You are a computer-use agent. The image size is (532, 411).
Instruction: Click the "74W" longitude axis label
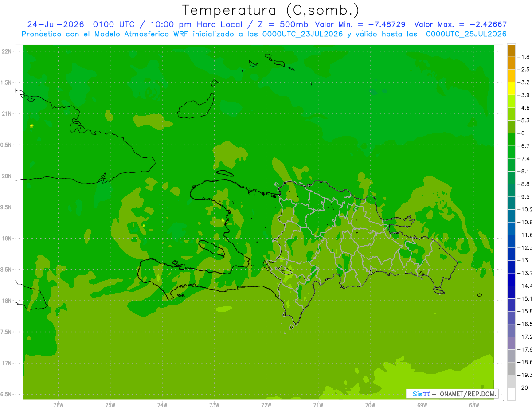pyautogui.click(x=162, y=404)
